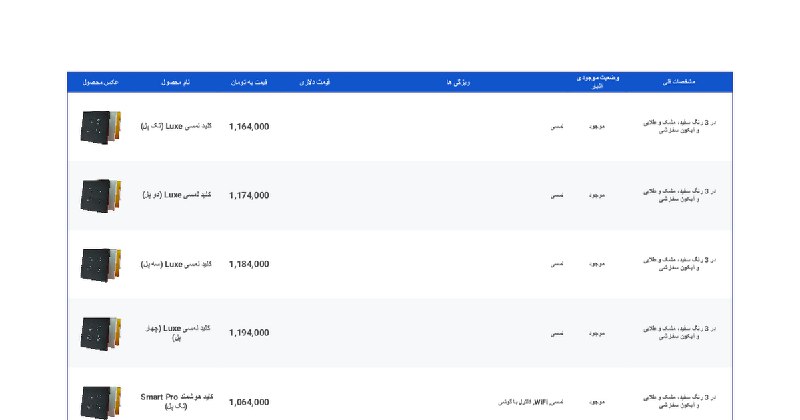
Task: Click the Luxe چهار پل product thumbnail
Action: click(100, 333)
